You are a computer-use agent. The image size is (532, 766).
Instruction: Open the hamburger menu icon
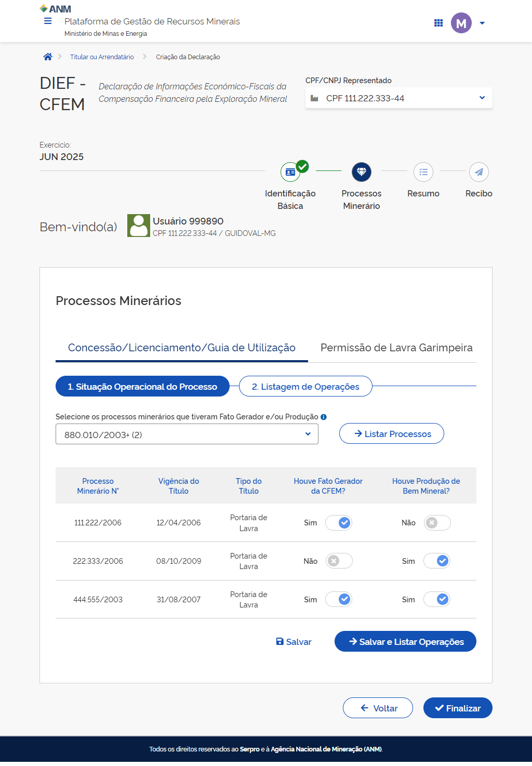tap(48, 21)
